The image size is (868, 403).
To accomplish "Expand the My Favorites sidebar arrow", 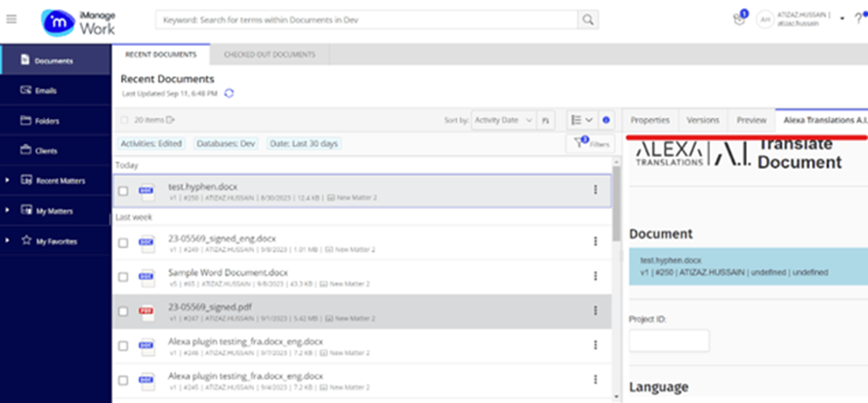I will coord(7,240).
